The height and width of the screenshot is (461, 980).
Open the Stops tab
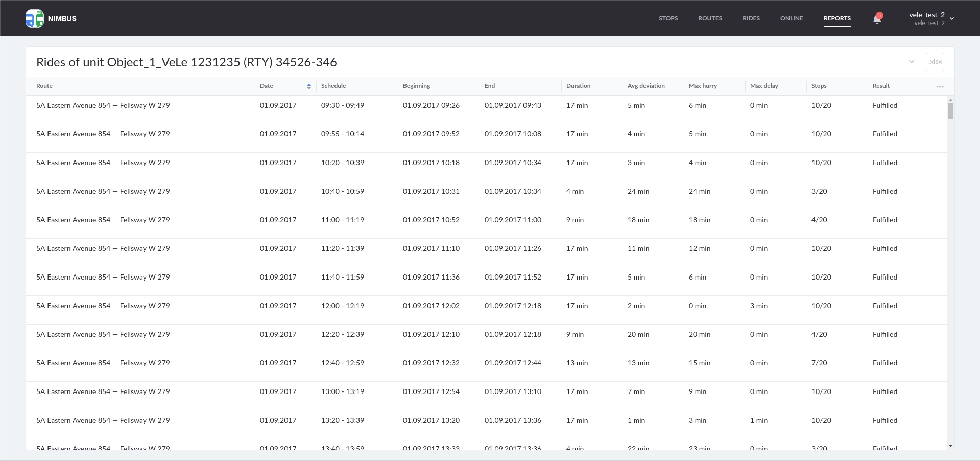pos(668,18)
